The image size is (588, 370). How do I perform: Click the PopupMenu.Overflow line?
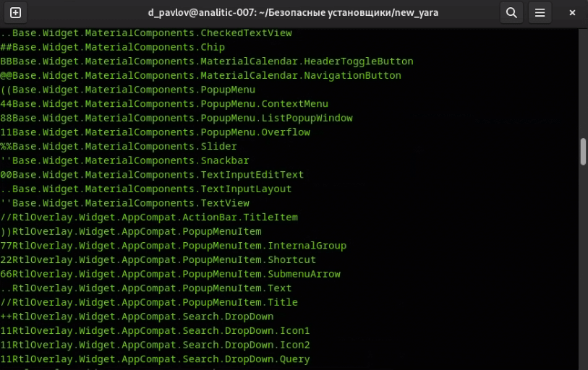click(x=155, y=132)
